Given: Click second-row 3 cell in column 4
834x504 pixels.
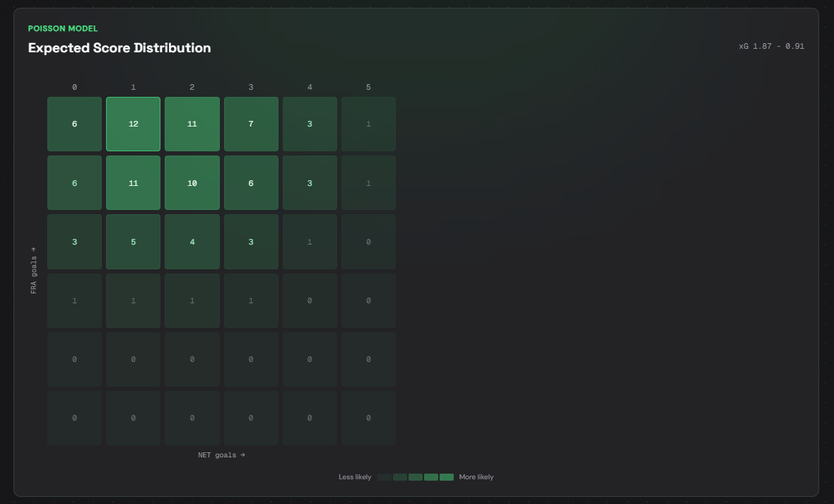Looking at the screenshot, I should [x=310, y=182].
